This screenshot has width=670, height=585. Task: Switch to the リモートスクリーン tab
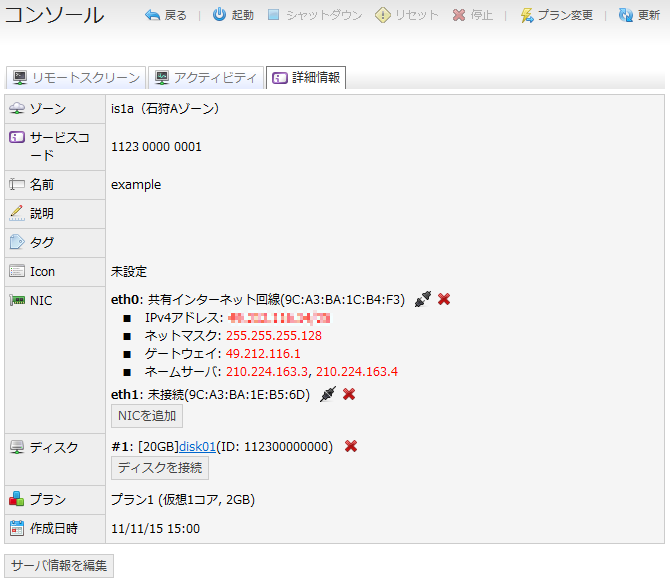(77, 77)
